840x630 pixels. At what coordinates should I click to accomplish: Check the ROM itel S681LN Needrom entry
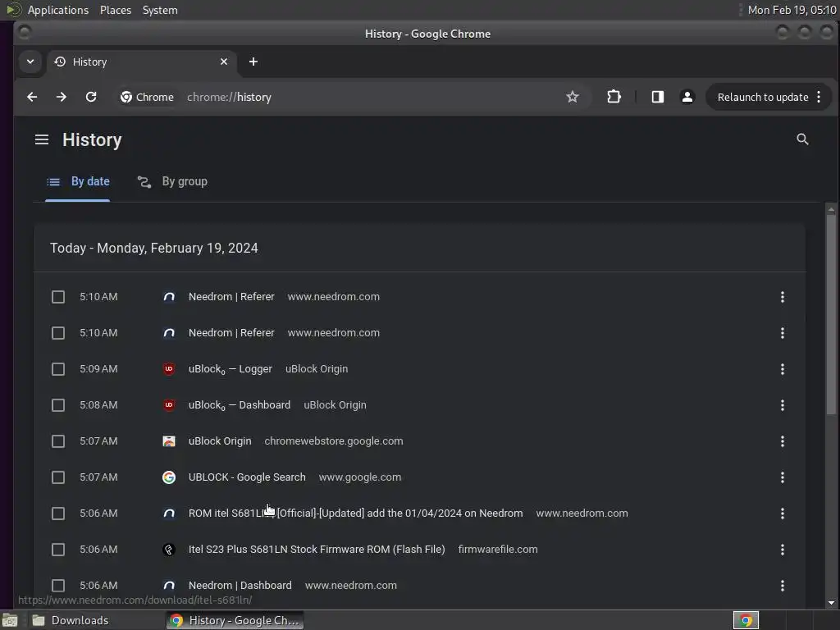(58, 514)
